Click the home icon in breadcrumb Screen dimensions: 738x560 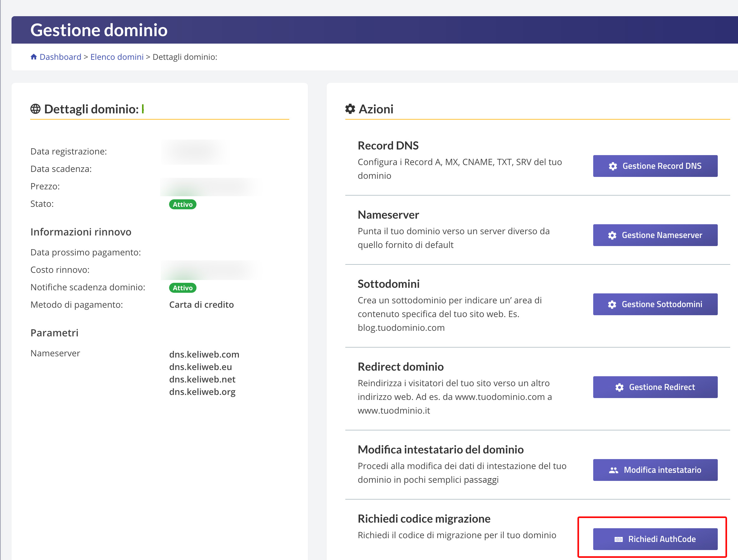(33, 57)
